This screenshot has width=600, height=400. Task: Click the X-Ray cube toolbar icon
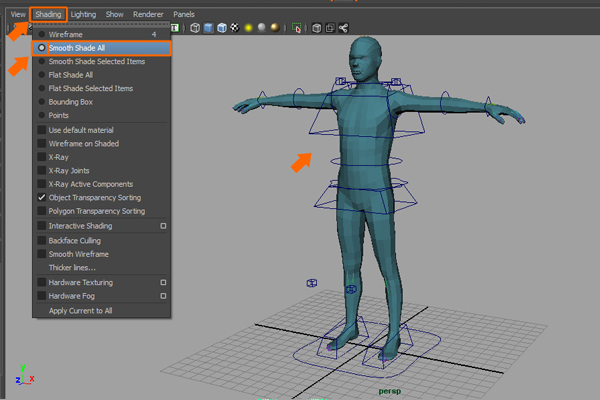pyautogui.click(x=316, y=28)
